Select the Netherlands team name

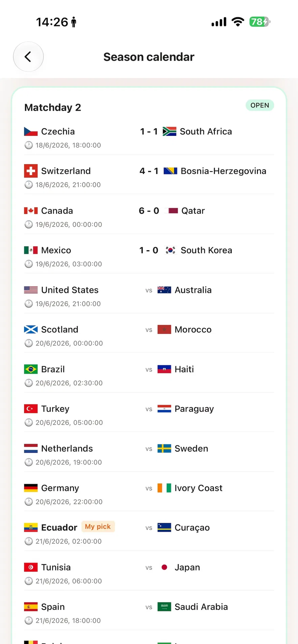pyautogui.click(x=67, y=448)
